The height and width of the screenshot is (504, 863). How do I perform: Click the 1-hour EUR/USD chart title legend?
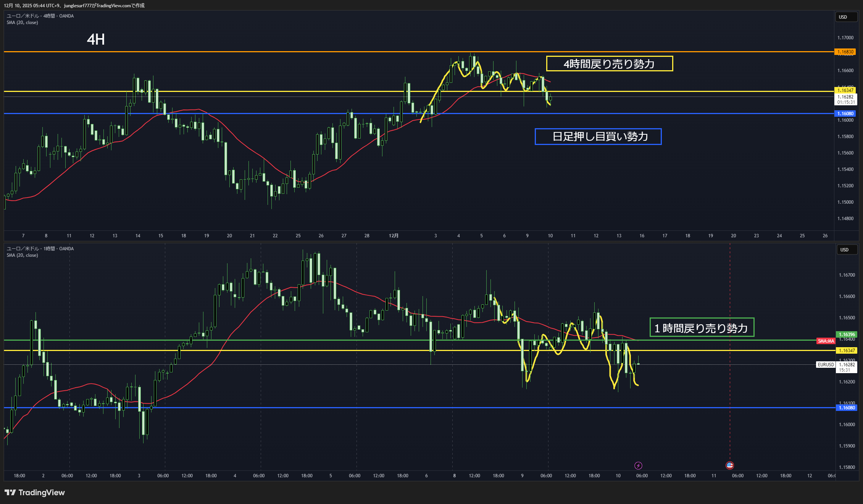pos(40,249)
